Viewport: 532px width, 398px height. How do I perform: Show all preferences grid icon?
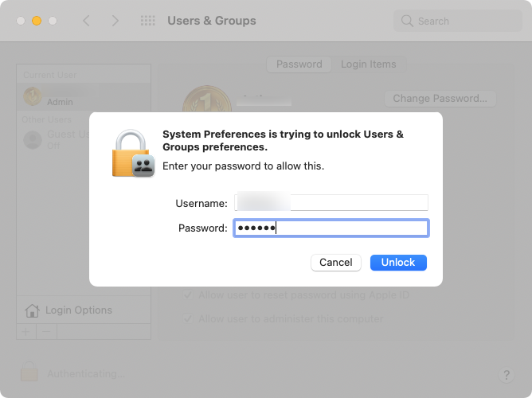(x=148, y=21)
